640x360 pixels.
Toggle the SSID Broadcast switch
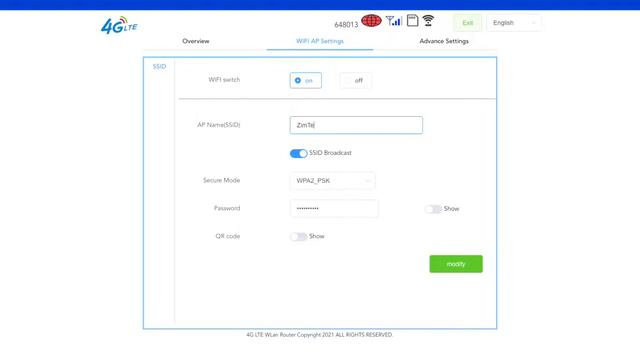tap(298, 153)
